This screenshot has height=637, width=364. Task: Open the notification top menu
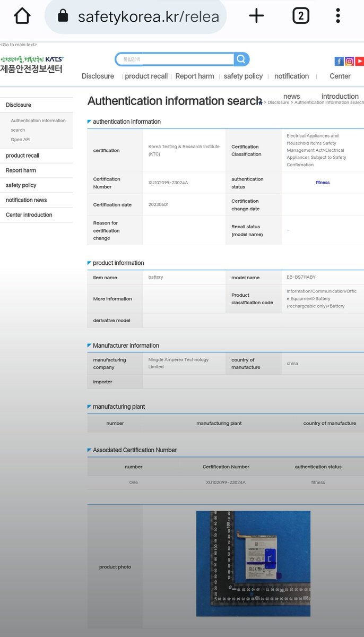[291, 76]
